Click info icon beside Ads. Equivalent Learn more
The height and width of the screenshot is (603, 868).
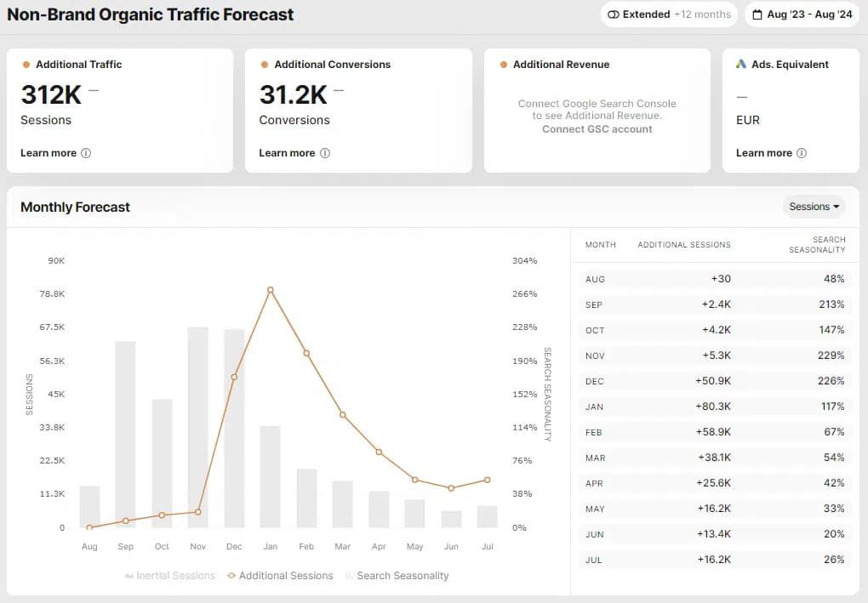(x=802, y=154)
